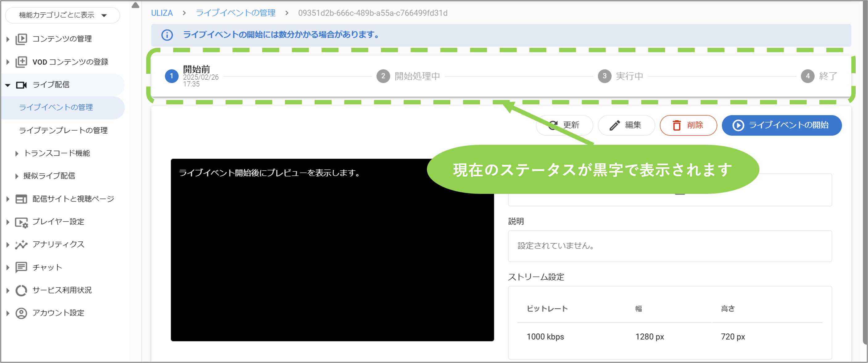868x363 pixels.
Task: Click the 説明 field 設定されていません。
Action: [x=670, y=246]
